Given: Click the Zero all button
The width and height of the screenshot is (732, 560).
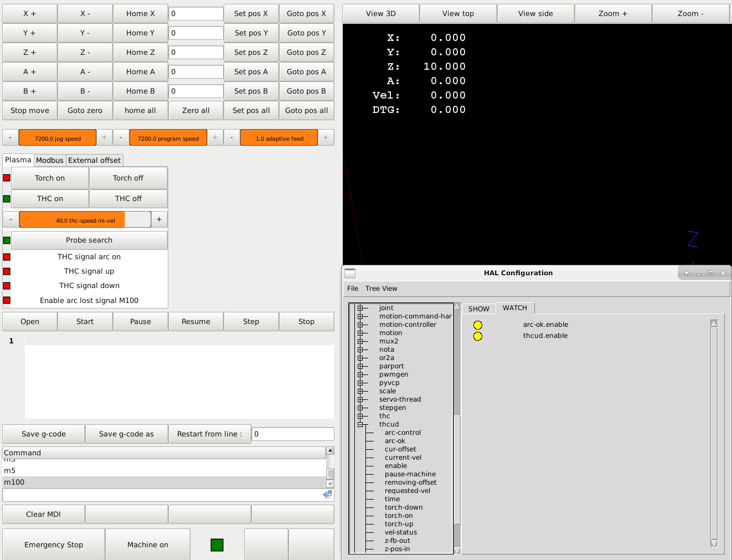Looking at the screenshot, I should 196,110.
